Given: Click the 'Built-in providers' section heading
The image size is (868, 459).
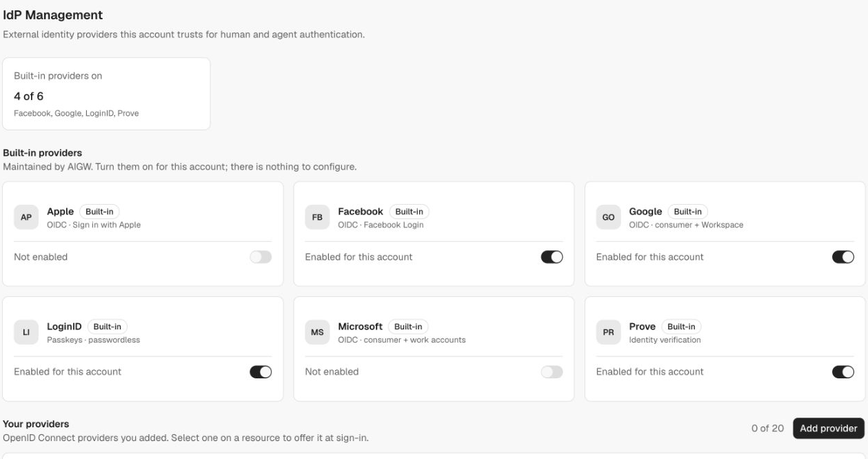Looking at the screenshot, I should pyautogui.click(x=43, y=152).
